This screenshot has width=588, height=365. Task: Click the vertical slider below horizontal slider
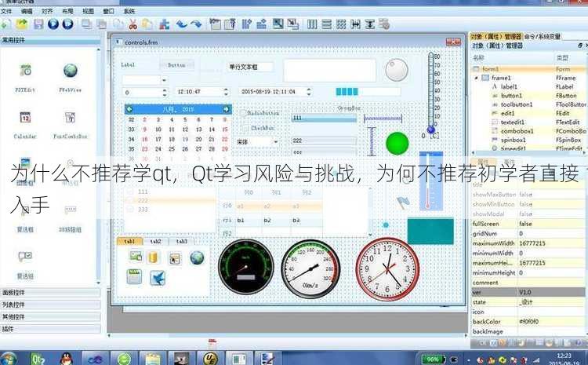click(372, 141)
